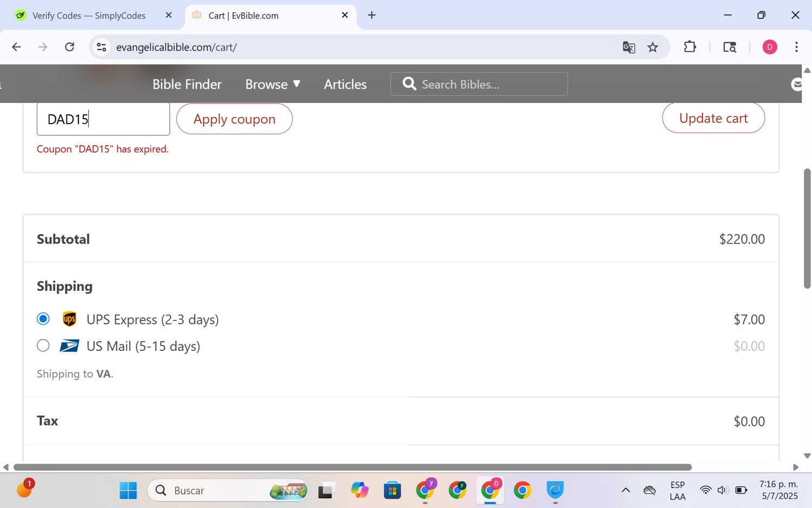Click the ESP LAA language indicator

677,491
